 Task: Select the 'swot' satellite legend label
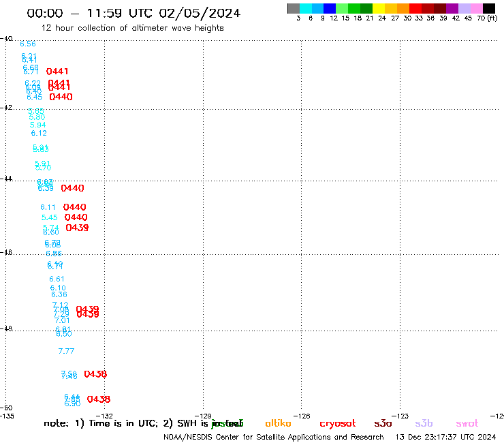(467, 423)
